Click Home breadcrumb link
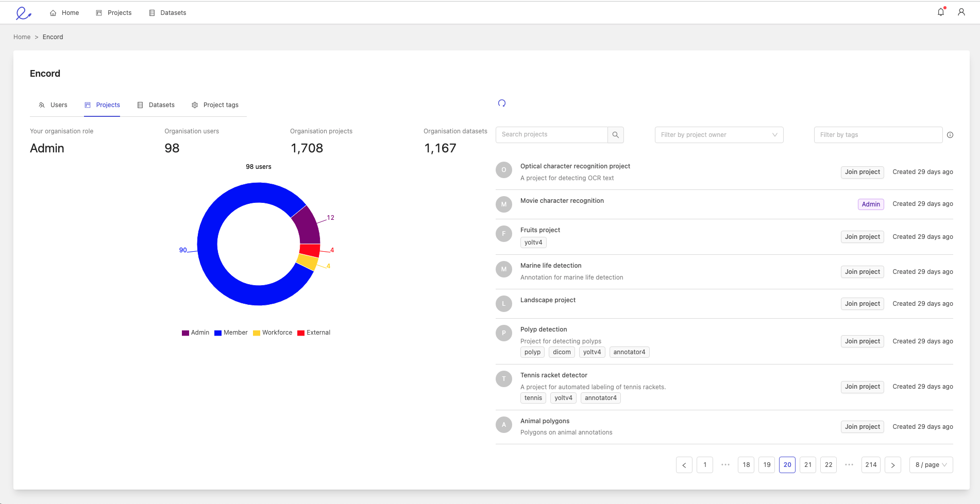The height and width of the screenshot is (504, 980). [x=22, y=37]
